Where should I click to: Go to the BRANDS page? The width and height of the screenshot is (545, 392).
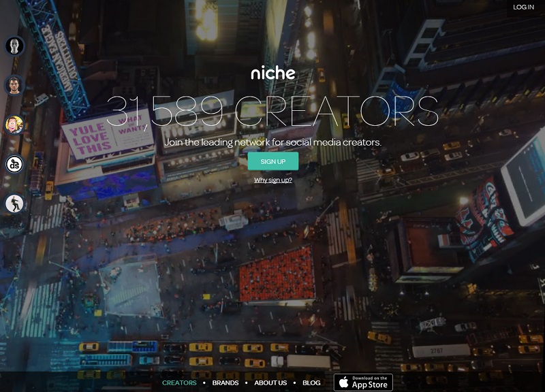point(225,382)
